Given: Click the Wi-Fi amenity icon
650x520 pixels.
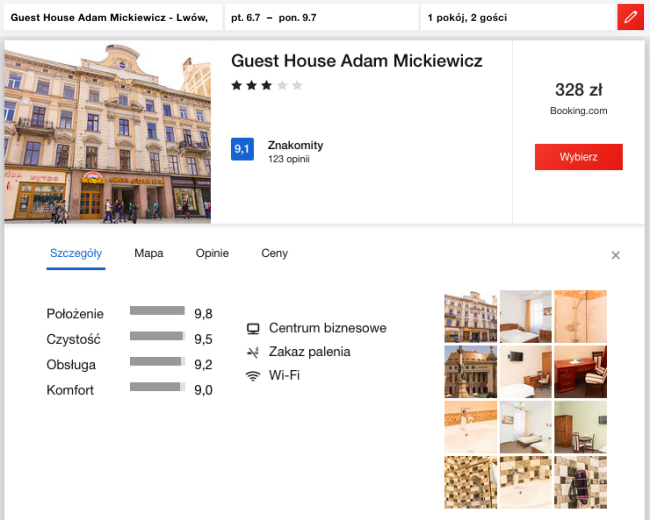Looking at the screenshot, I should (x=253, y=376).
